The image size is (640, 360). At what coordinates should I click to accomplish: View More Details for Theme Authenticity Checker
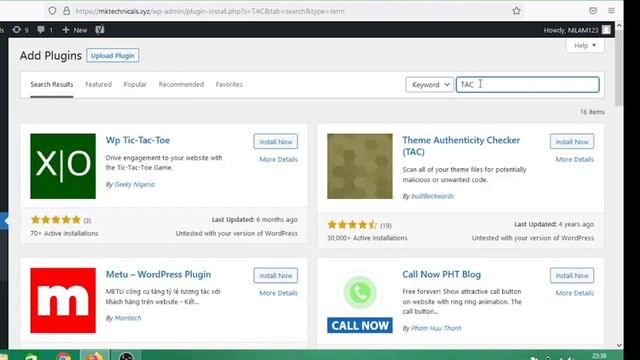coord(575,159)
